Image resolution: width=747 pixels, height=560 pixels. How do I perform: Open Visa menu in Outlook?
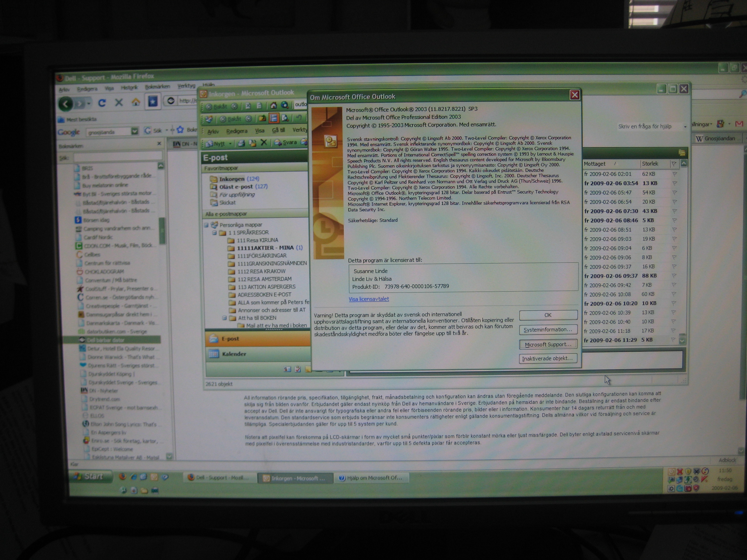260,131
